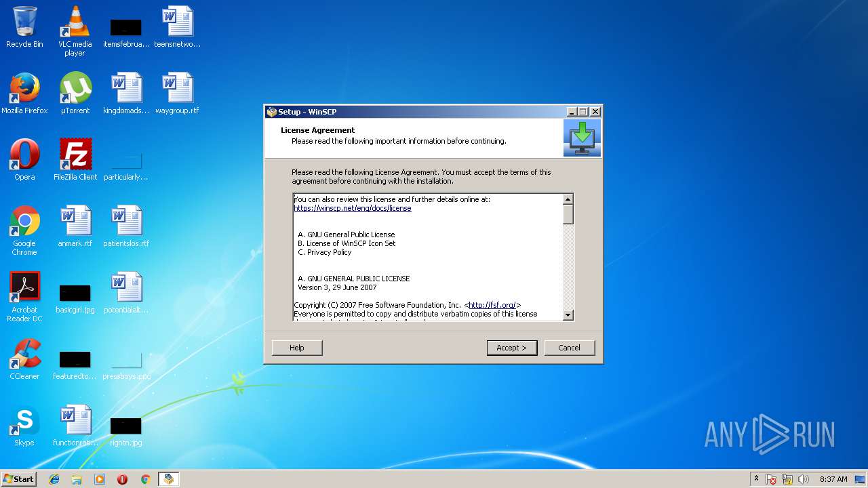Viewport: 868px width, 488px height.
Task: Cancel the WinSCP installation
Action: pyautogui.click(x=569, y=348)
